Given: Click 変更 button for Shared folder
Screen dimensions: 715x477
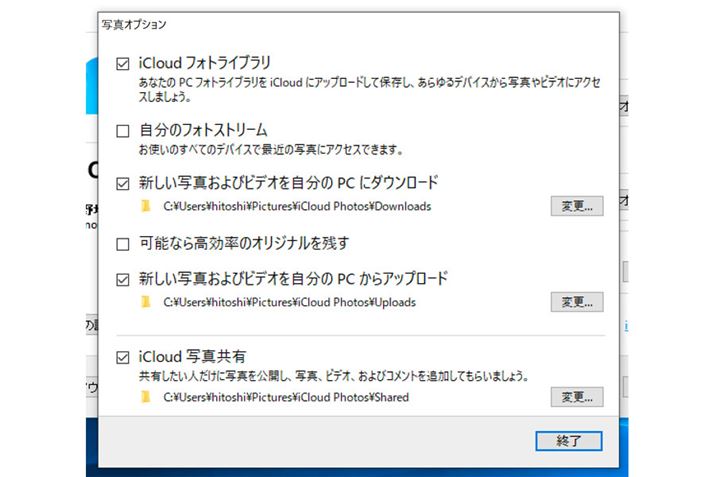Looking at the screenshot, I should point(577,397).
